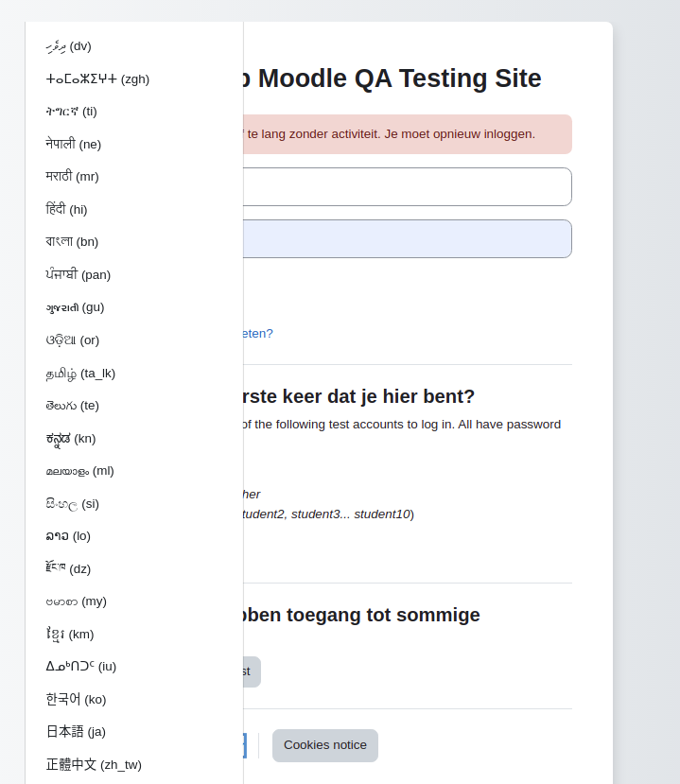Open the forgotten password link
Image resolution: width=680 pixels, height=784 pixels.
[x=258, y=334]
